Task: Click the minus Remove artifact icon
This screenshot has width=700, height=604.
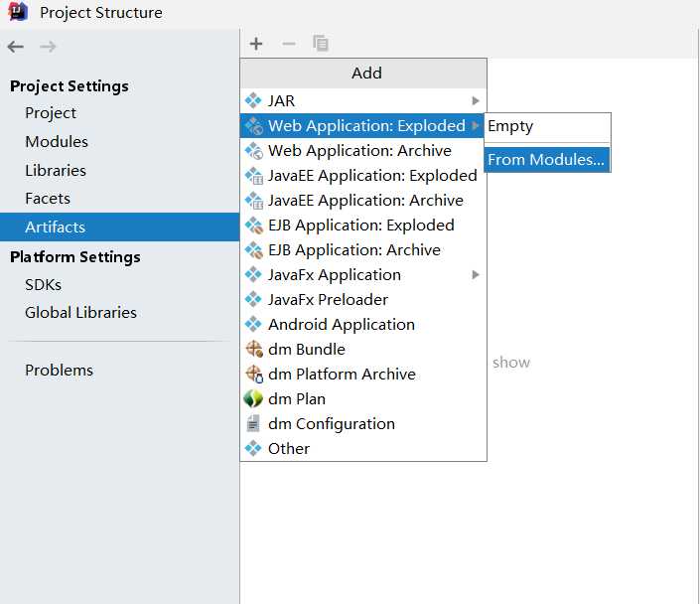Action: pyautogui.click(x=288, y=44)
